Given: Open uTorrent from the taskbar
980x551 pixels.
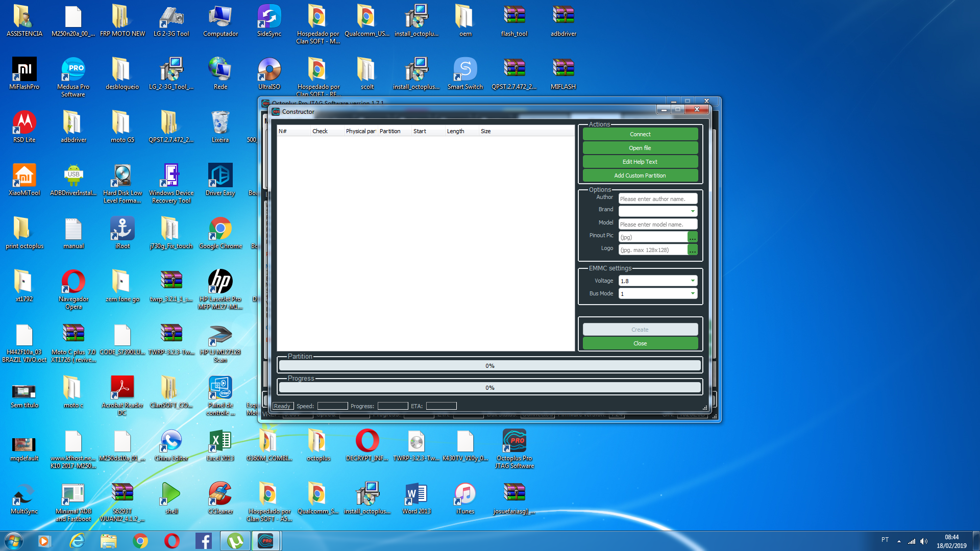Looking at the screenshot, I should [235, 541].
